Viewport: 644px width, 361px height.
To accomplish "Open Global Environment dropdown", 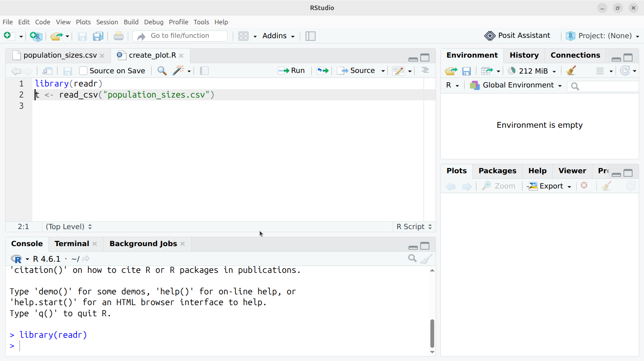I will tap(516, 85).
